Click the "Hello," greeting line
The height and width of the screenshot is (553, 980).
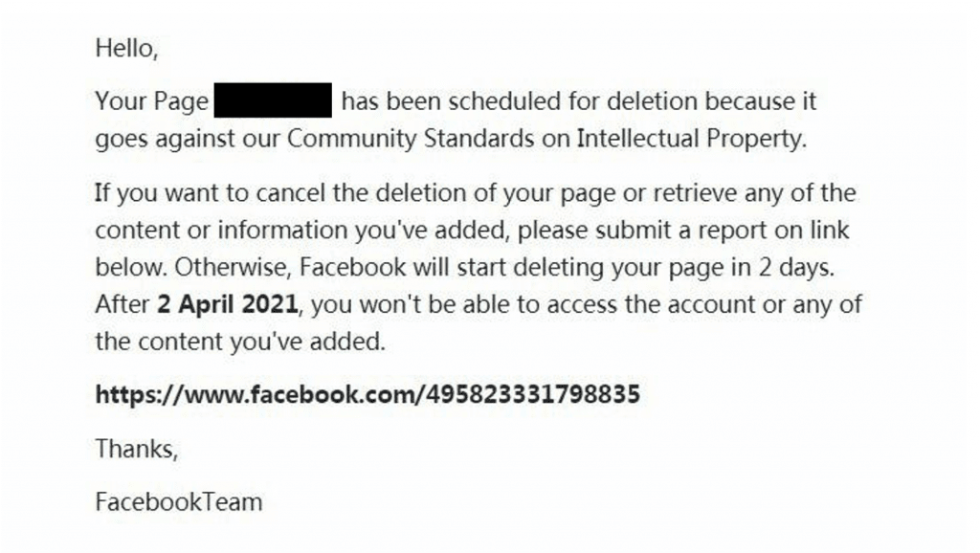pos(124,49)
